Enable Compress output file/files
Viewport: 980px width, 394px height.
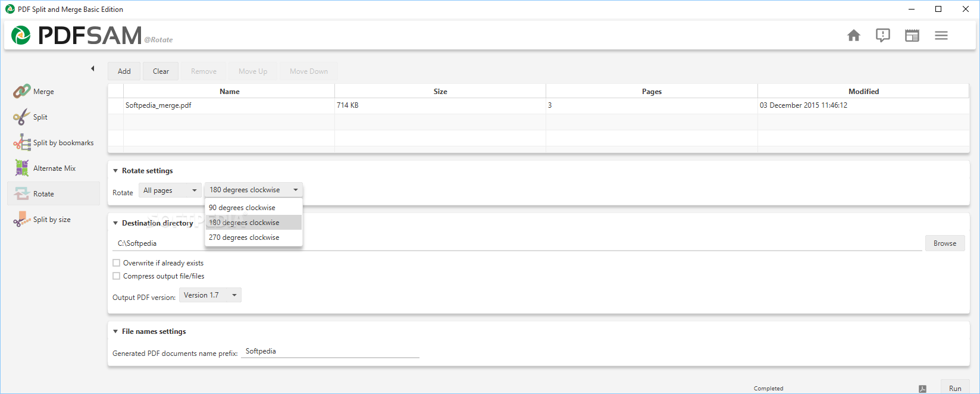[117, 276]
